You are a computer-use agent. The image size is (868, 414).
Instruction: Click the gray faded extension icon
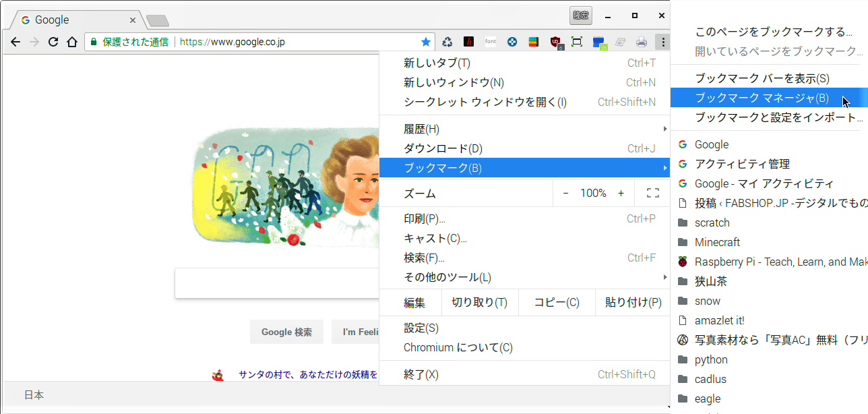pos(620,42)
